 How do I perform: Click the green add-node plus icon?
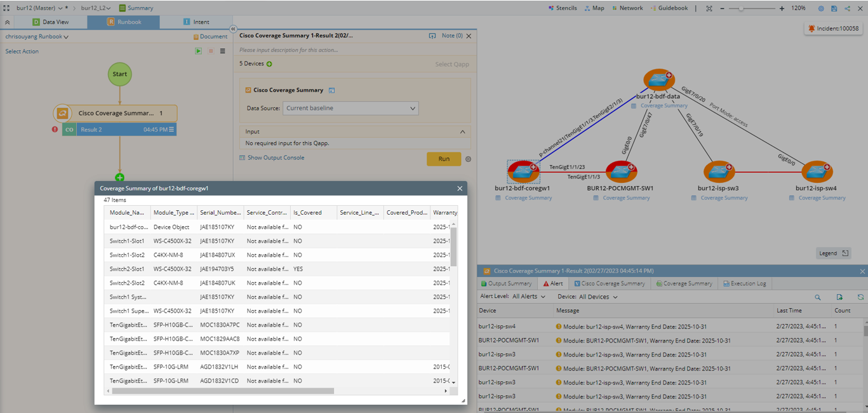click(119, 178)
